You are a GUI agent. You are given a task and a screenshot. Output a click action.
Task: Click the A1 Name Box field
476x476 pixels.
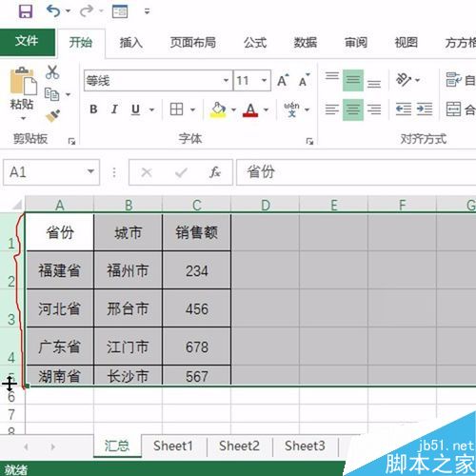click(x=51, y=172)
